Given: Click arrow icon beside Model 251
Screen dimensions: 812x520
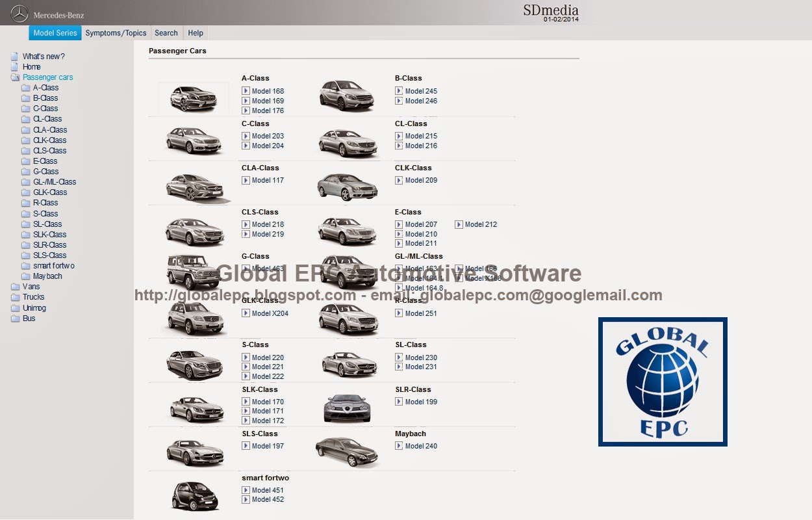Looking at the screenshot, I should 399,313.
